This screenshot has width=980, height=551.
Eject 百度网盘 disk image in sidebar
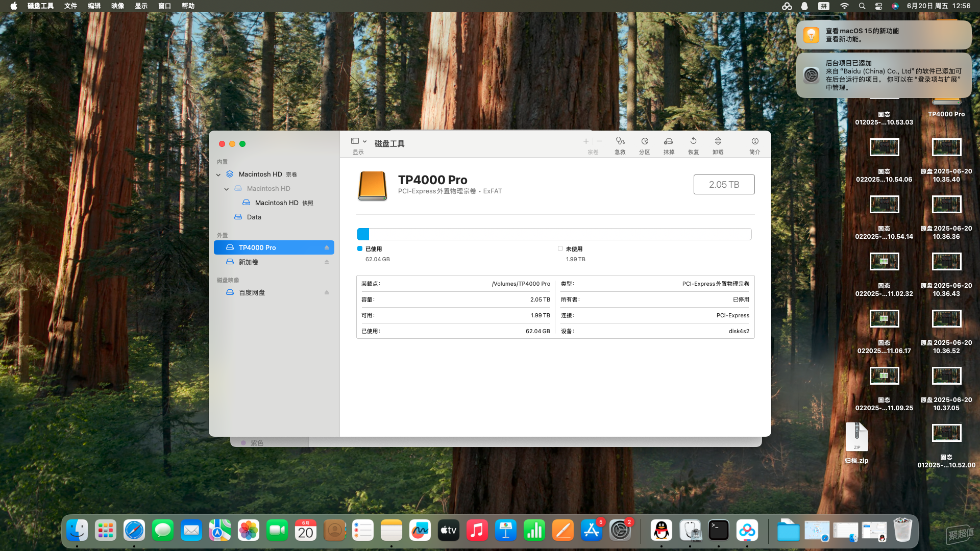coord(327,292)
